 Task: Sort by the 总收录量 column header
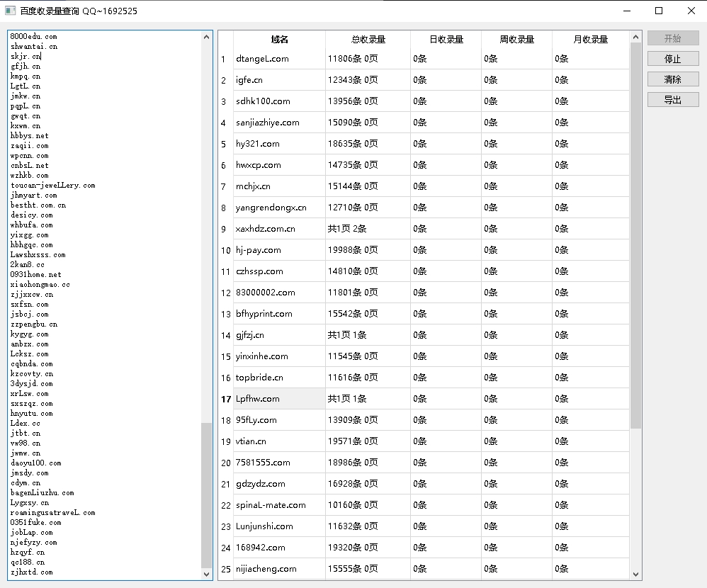pyautogui.click(x=368, y=39)
